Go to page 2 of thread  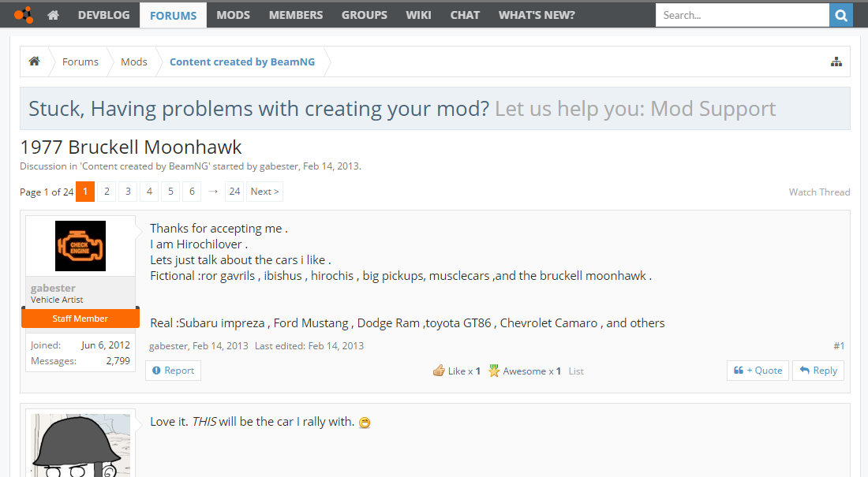(107, 192)
